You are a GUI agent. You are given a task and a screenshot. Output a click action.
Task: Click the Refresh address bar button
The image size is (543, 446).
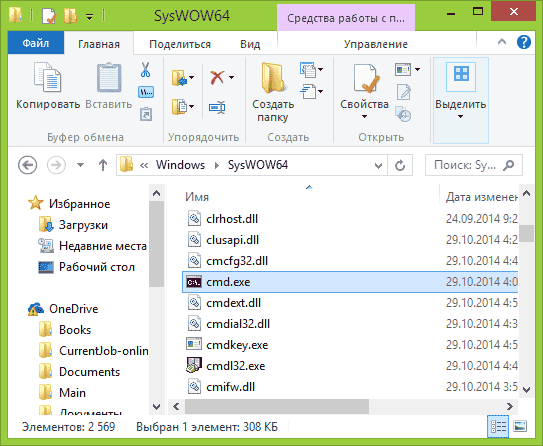pos(400,165)
